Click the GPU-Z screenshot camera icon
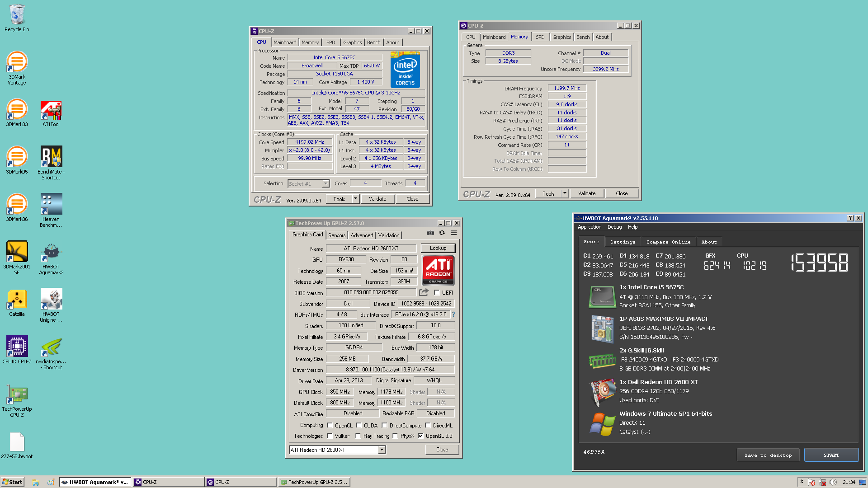 tap(430, 233)
